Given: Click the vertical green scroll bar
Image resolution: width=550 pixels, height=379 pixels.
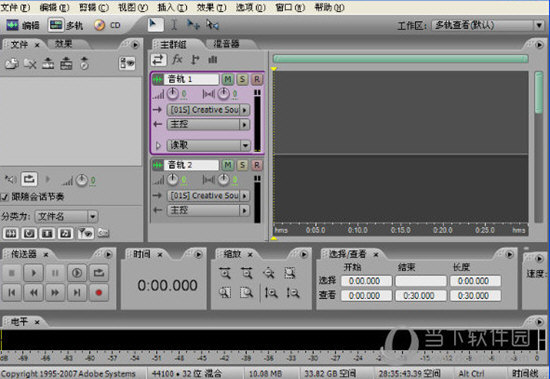Looking at the screenshot, I should [x=538, y=93].
